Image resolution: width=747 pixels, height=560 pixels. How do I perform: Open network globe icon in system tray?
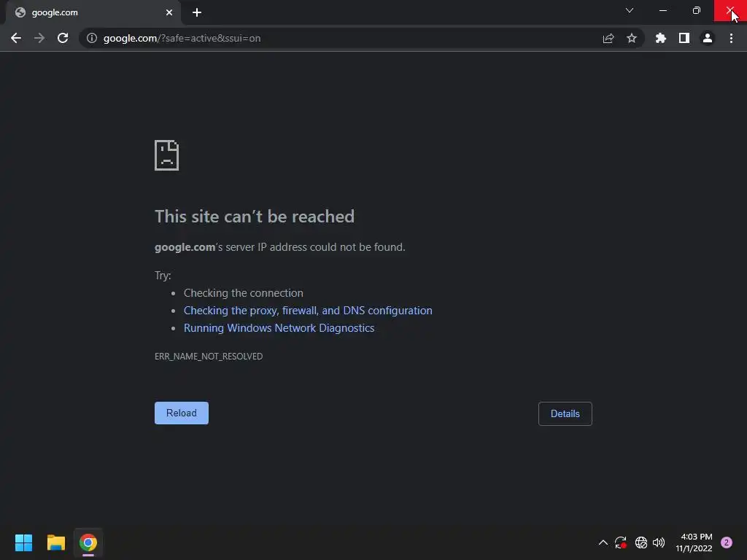(x=641, y=542)
